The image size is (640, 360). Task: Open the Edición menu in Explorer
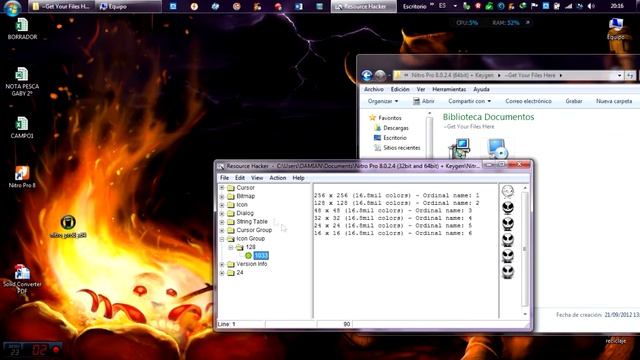point(400,89)
